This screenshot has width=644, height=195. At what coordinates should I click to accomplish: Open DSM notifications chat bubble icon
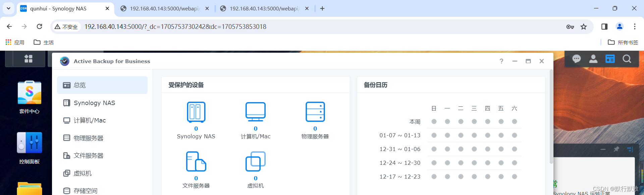577,59
